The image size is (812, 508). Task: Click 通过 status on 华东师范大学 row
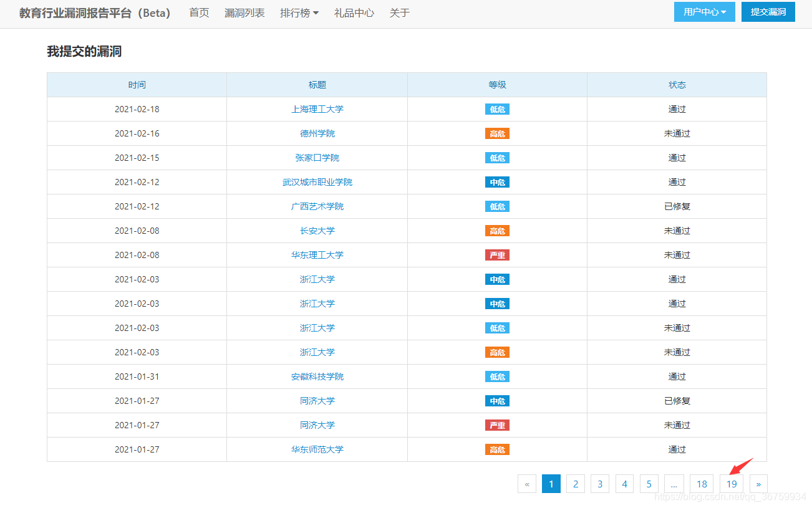point(677,449)
